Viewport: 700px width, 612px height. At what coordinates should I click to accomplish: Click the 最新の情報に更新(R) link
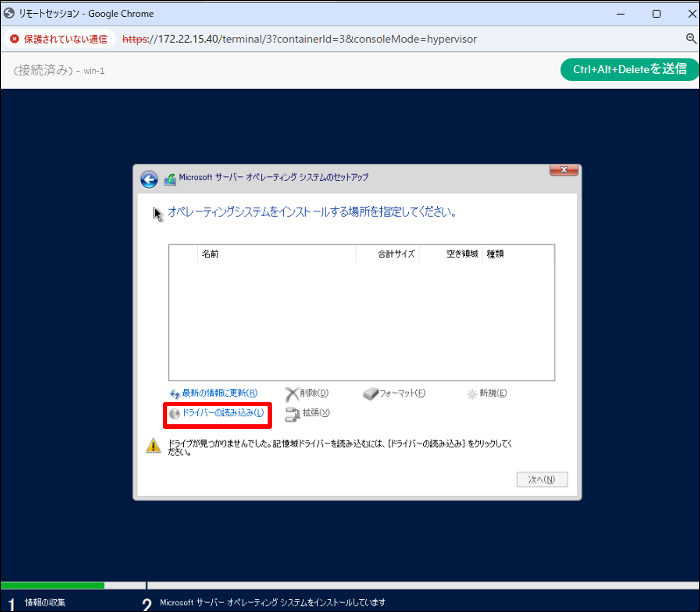pyautogui.click(x=220, y=393)
